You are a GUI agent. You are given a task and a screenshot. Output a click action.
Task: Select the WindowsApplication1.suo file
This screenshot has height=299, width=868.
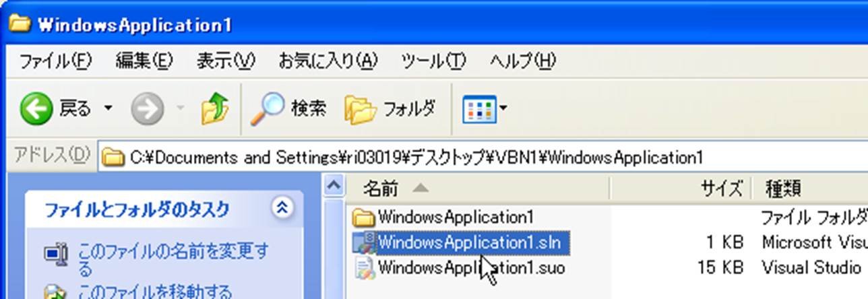(x=470, y=267)
